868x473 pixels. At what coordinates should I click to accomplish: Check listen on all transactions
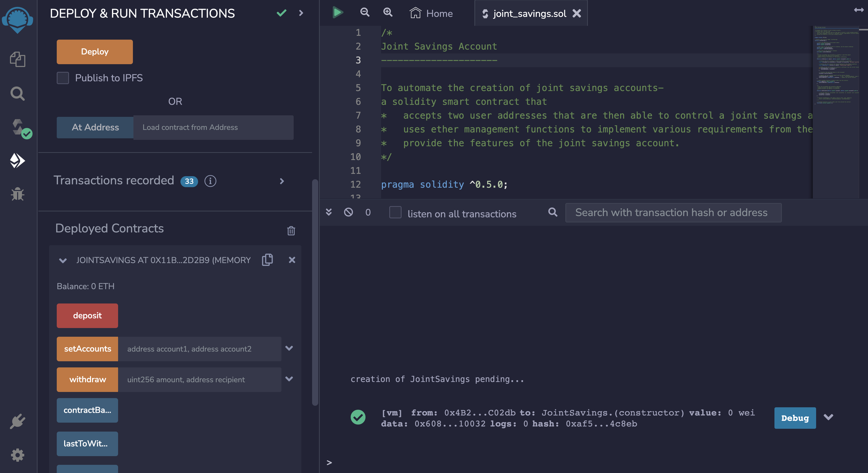tap(395, 212)
